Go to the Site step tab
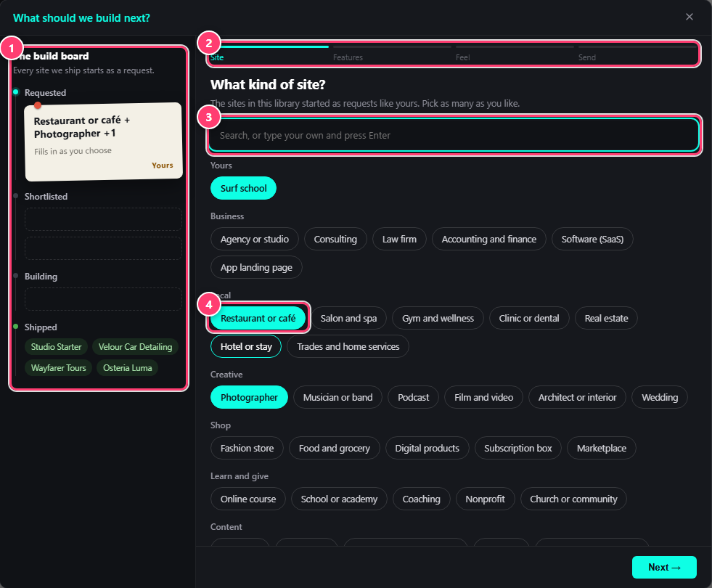Viewport: 712px width, 588px height. [269, 53]
